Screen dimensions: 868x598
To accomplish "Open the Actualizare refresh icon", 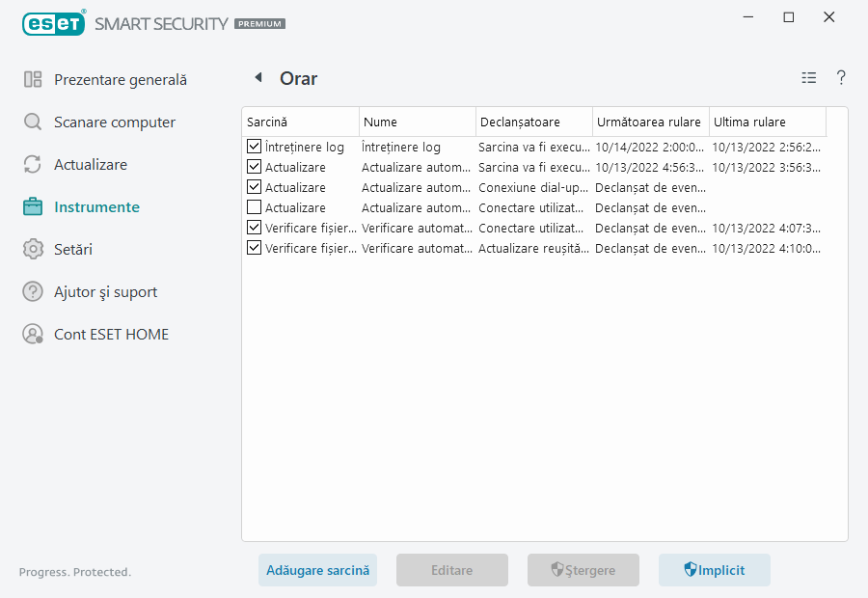I will pos(32,164).
